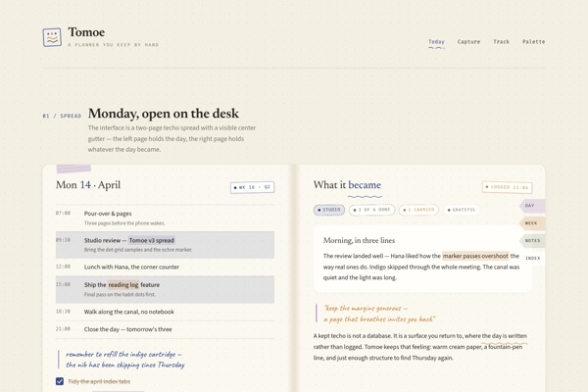The width and height of the screenshot is (588, 392).
Task: Select the 'Ship the reading log feature' row
Action: [165, 289]
